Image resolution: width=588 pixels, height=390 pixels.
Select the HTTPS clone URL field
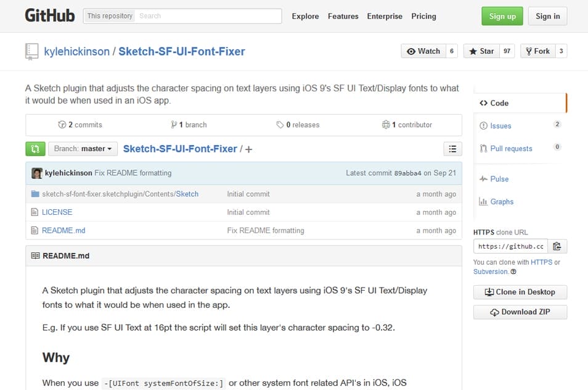tap(510, 246)
